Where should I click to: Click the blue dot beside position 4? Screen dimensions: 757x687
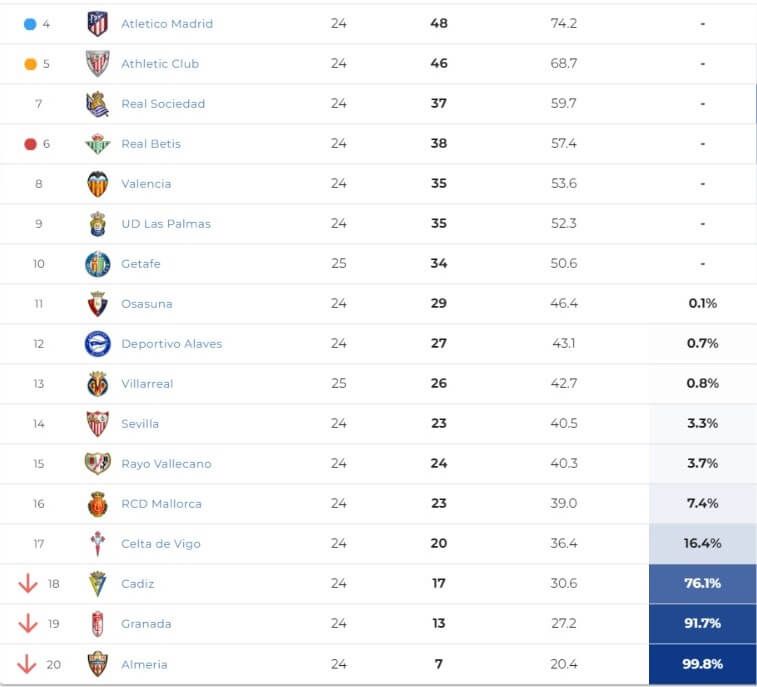[x=30, y=24]
